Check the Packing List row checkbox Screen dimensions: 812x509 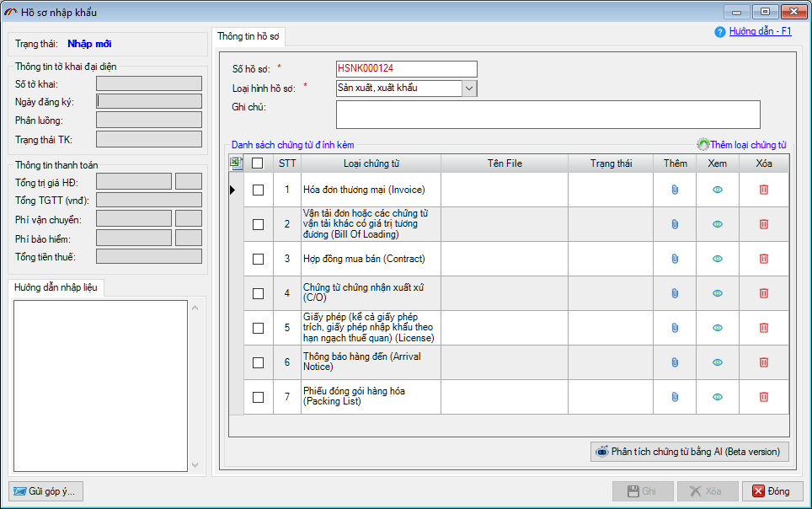(x=259, y=397)
